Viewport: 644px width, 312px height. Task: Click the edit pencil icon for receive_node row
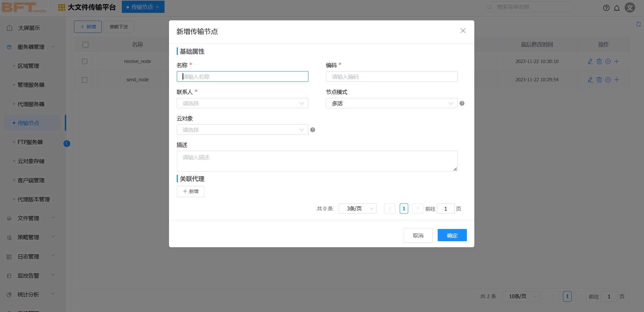coord(590,61)
